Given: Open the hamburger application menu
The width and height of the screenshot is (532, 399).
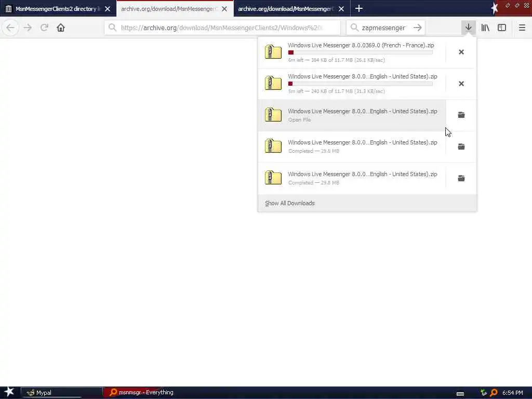Looking at the screenshot, I should pos(522,28).
